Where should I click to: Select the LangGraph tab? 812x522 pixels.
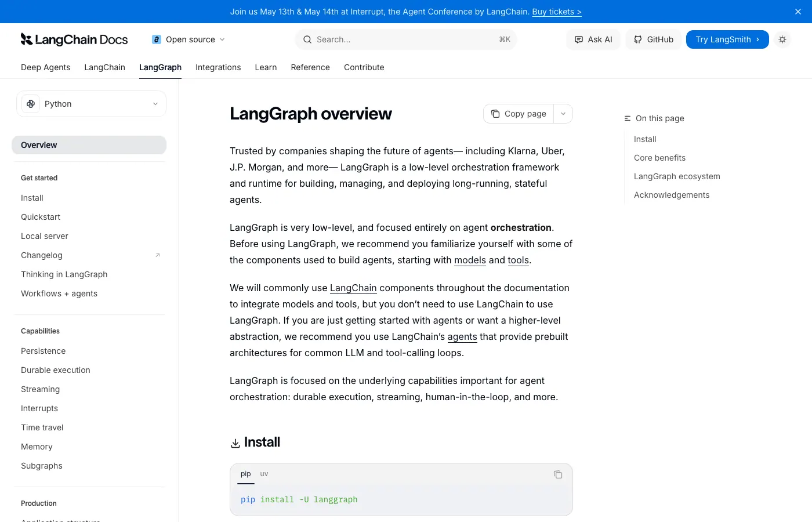(160, 67)
